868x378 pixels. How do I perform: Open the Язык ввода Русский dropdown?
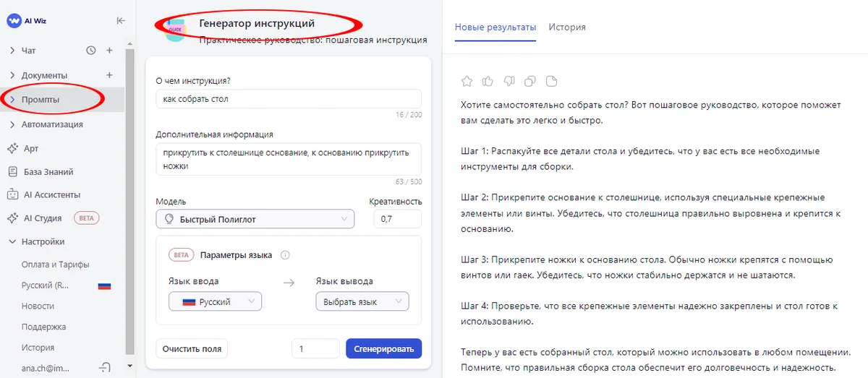[215, 301]
